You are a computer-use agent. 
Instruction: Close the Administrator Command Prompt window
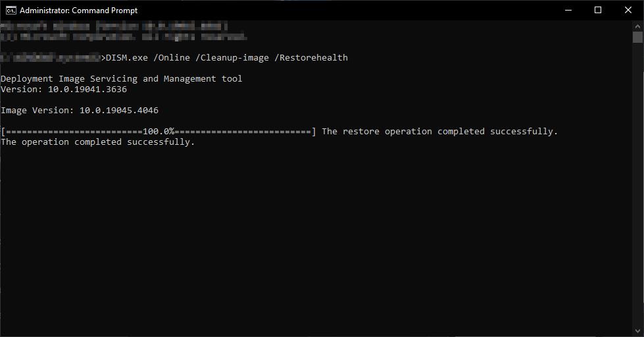pyautogui.click(x=628, y=10)
